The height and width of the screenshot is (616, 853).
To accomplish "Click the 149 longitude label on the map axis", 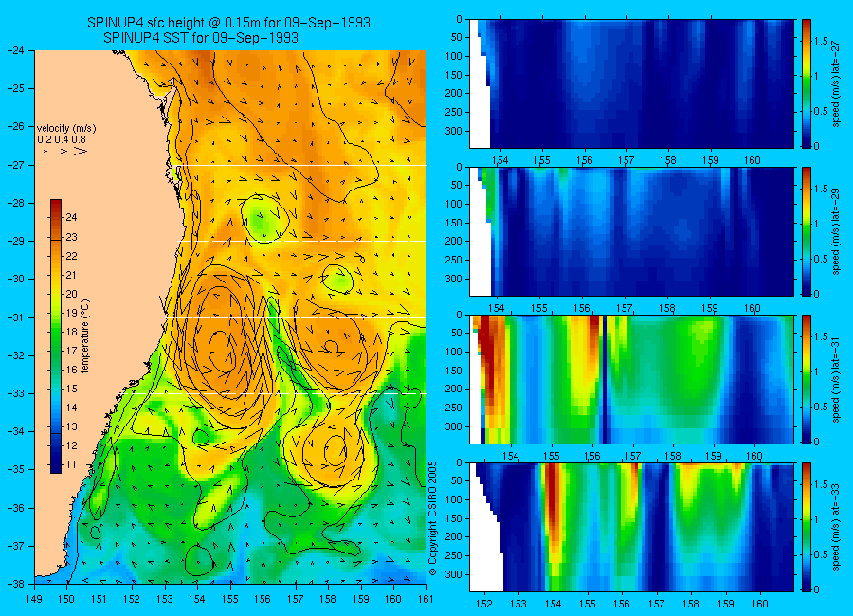I will (x=34, y=599).
